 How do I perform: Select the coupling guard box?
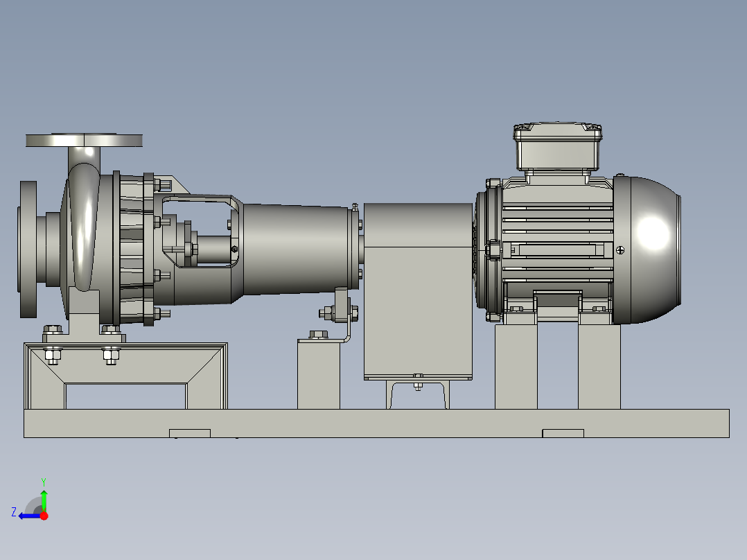pos(418,291)
